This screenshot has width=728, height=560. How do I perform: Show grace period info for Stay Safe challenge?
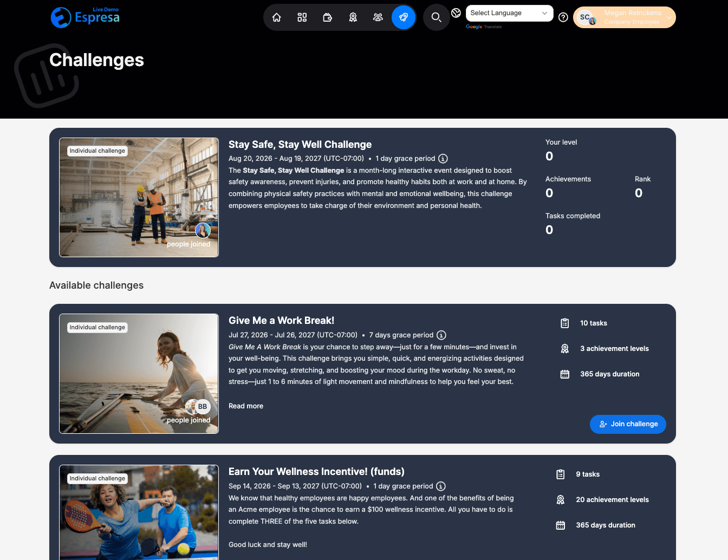pos(443,159)
